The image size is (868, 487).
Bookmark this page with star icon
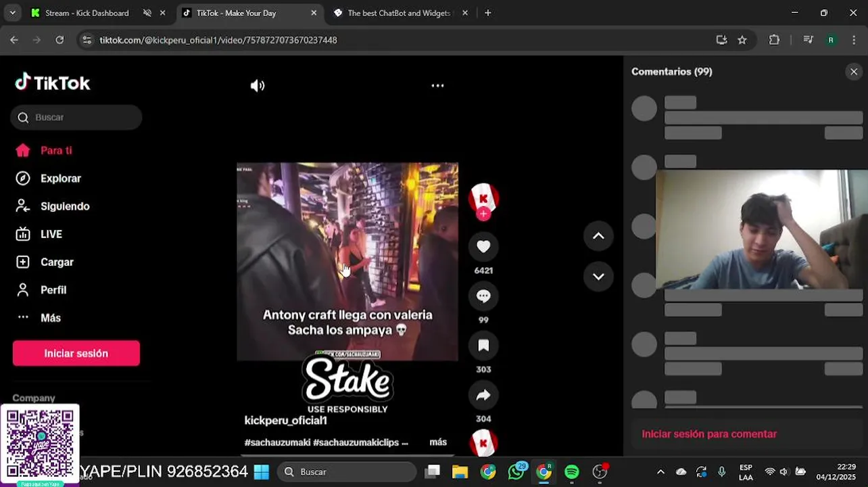742,40
